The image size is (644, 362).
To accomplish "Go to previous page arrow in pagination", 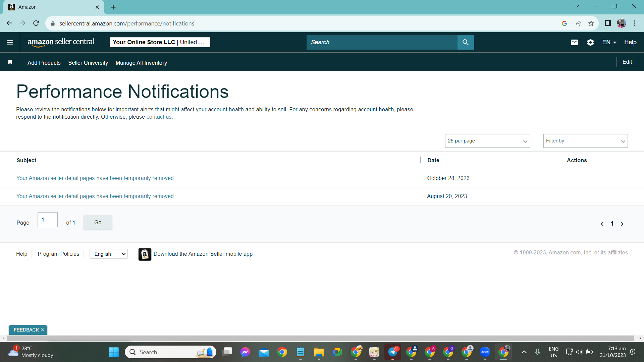I will tap(602, 224).
